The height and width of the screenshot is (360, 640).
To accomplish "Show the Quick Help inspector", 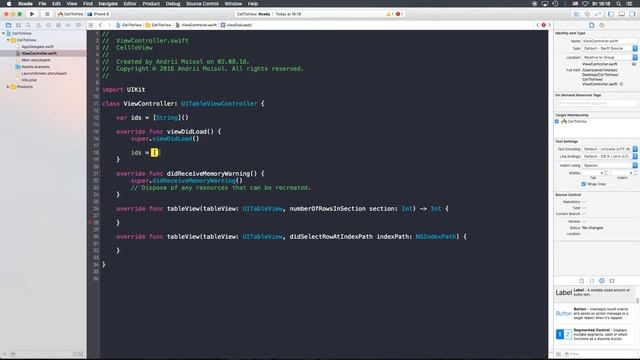I will tap(602, 25).
